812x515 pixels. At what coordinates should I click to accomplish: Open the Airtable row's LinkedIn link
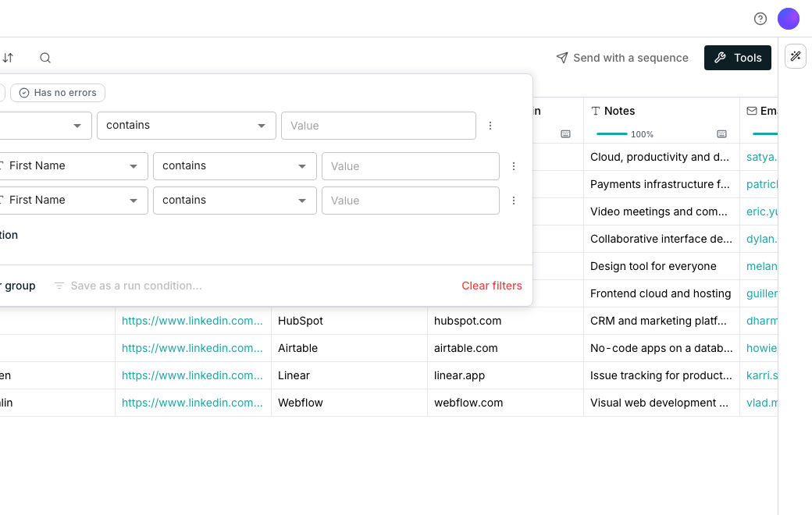(192, 348)
